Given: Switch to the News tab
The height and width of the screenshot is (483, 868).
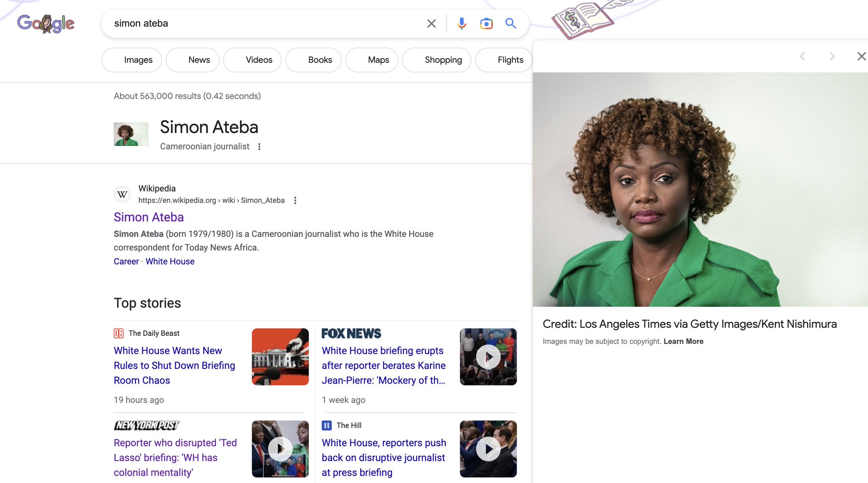Looking at the screenshot, I should pos(192,60).
